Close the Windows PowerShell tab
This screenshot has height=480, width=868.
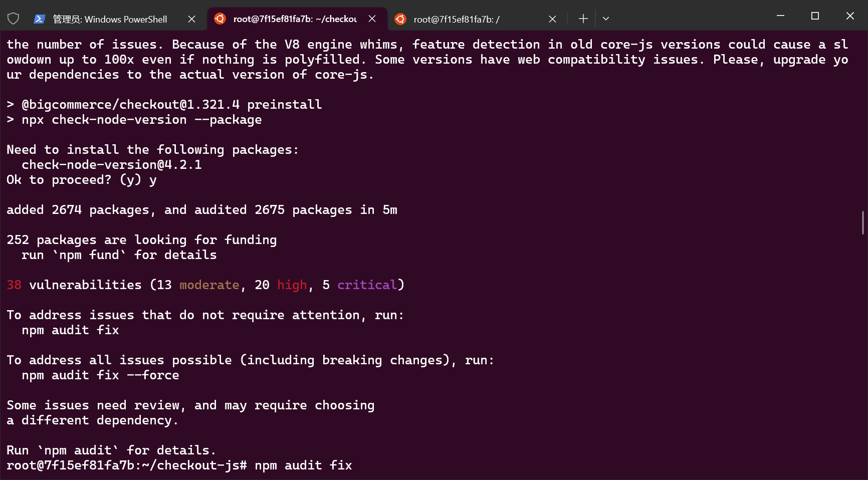coord(191,19)
